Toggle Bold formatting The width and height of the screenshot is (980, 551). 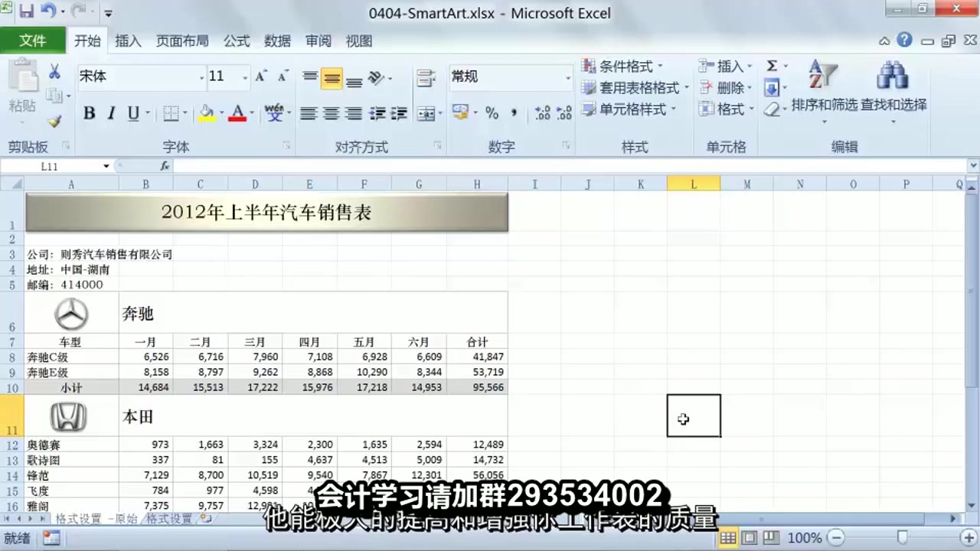pyautogui.click(x=89, y=113)
